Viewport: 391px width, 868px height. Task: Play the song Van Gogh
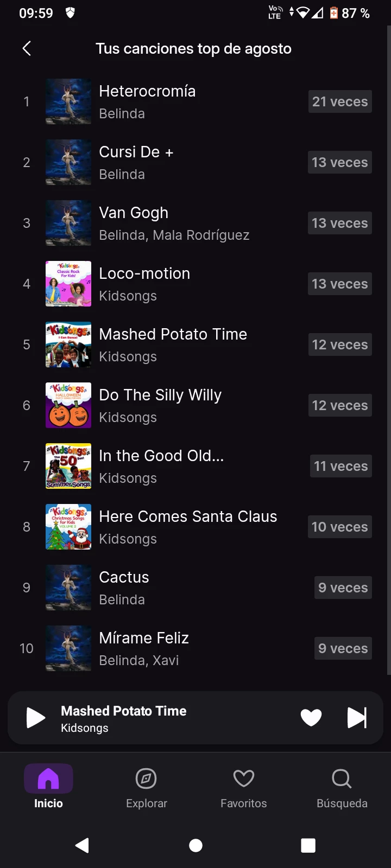[134, 213]
